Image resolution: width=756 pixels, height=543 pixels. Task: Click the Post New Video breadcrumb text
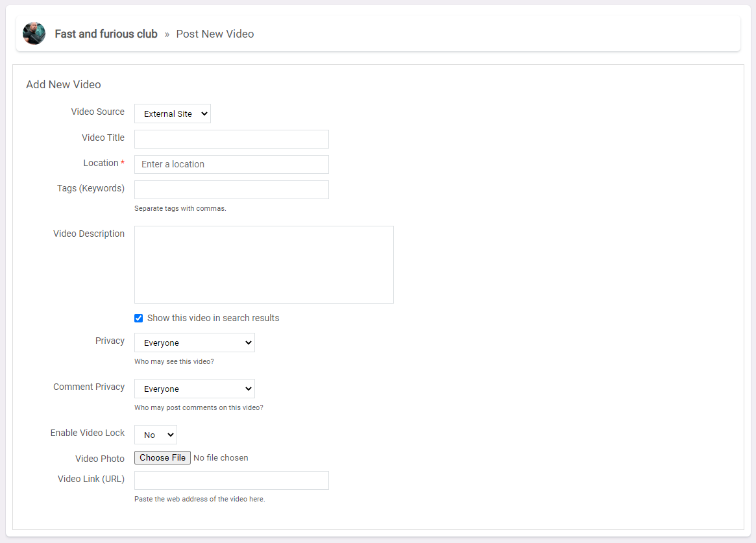215,34
